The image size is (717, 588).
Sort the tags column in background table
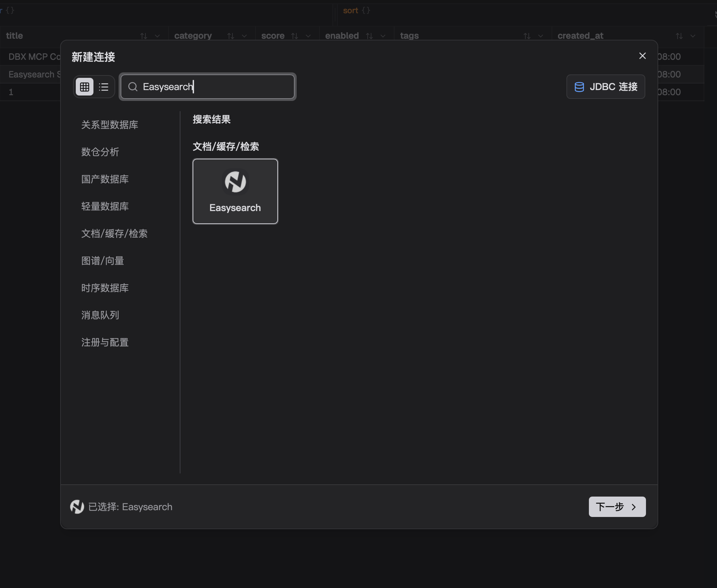pos(527,36)
